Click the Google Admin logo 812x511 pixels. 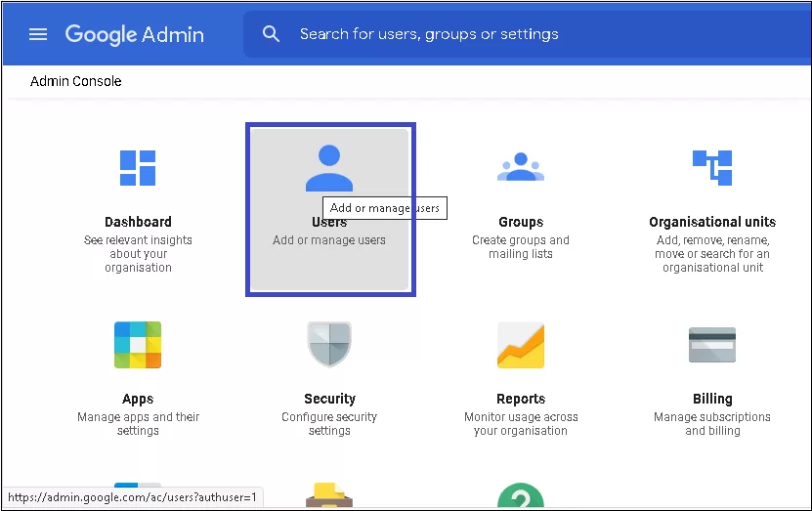[134, 35]
